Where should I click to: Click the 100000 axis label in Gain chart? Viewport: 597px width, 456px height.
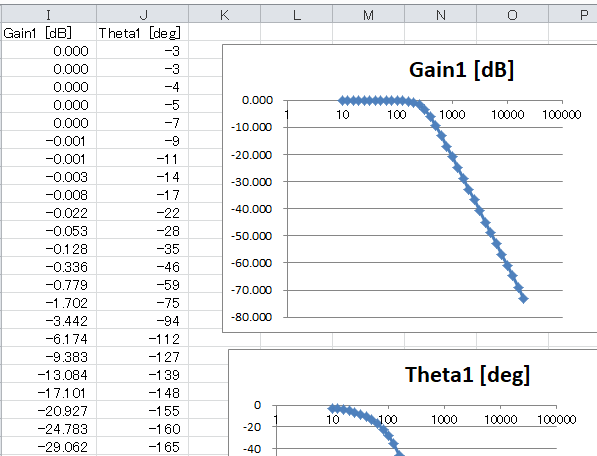point(562,115)
